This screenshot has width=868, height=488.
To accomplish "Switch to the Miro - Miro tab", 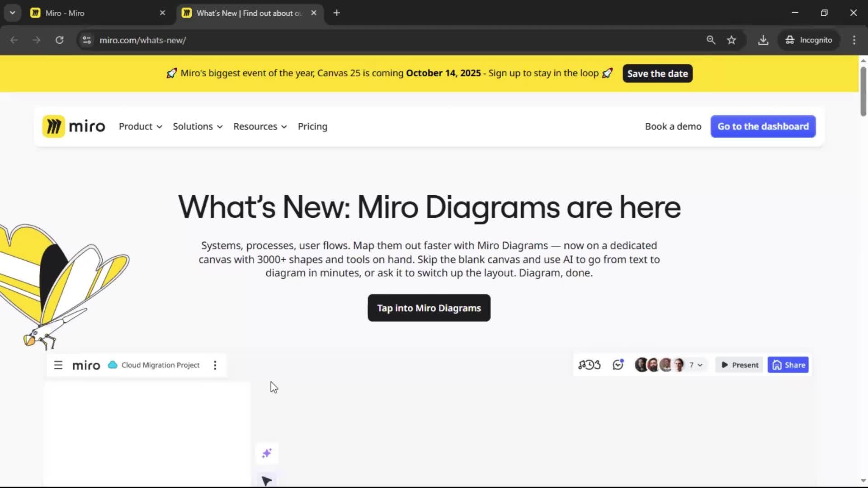I will 99,13.
